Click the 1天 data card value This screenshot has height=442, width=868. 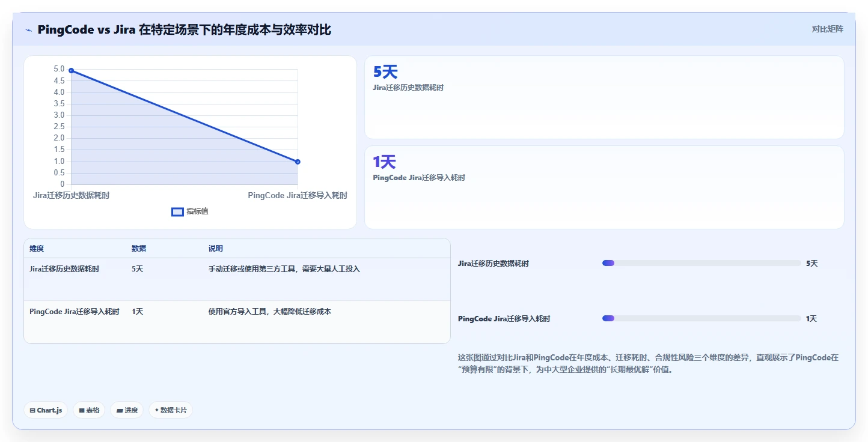tap(385, 162)
